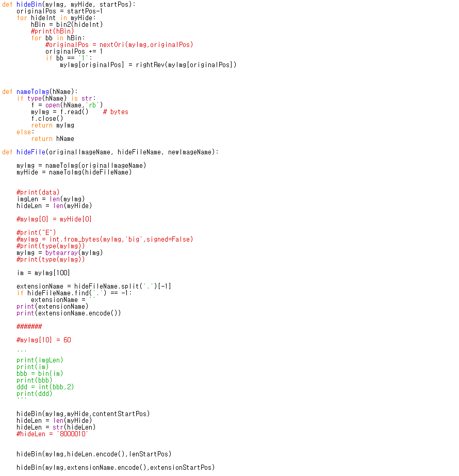Viewport: 459px width, 476px height.
Task: Click the line 'print(extensionName.encode())'
Action: pos(69,313)
